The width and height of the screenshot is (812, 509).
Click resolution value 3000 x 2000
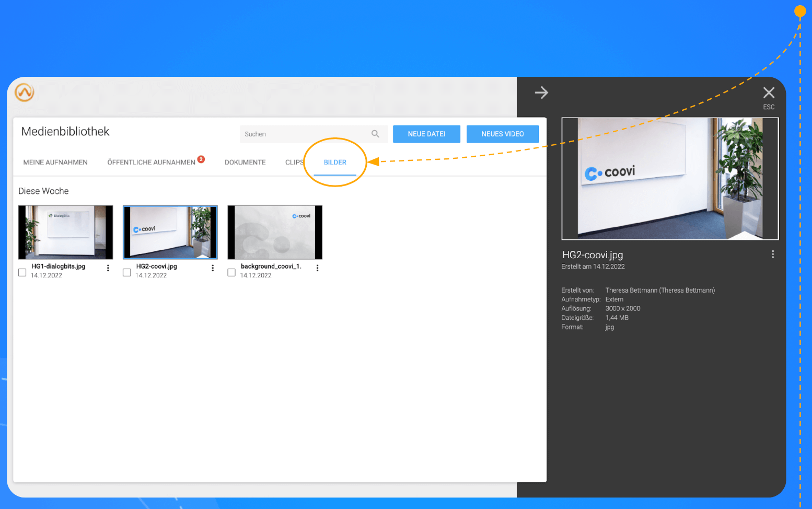(x=623, y=309)
